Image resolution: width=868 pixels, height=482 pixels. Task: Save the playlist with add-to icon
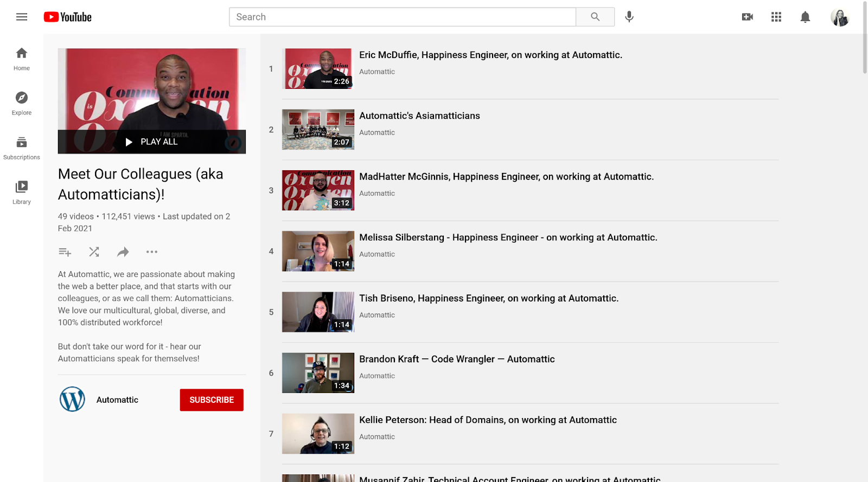coord(65,252)
